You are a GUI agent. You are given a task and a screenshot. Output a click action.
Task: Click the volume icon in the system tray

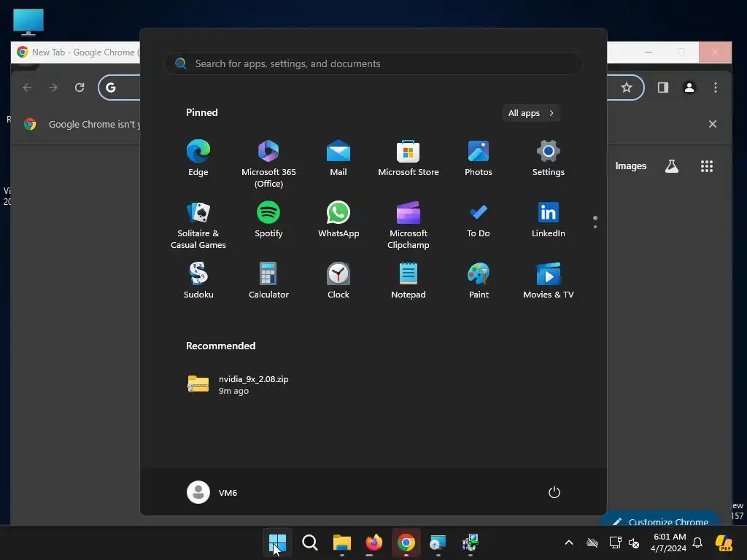click(634, 542)
